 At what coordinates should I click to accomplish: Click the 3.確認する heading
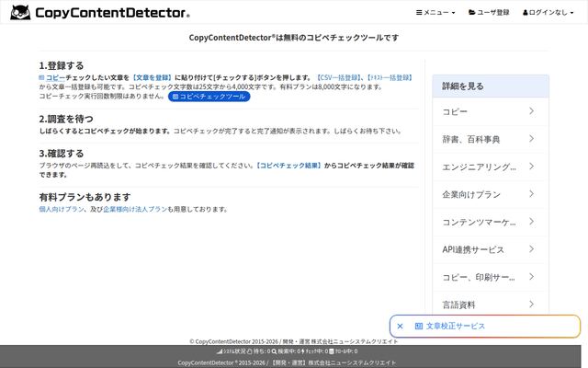62,154
